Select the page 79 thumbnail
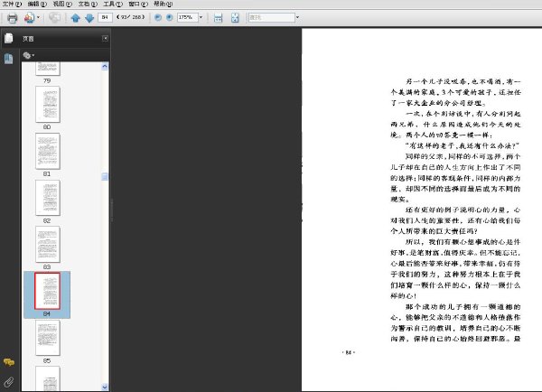 click(48, 69)
